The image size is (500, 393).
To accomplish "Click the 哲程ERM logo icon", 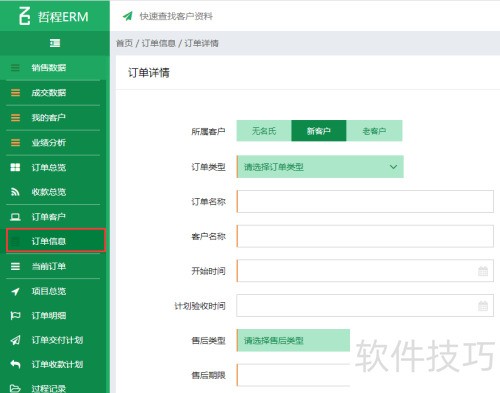I will pyautogui.click(x=24, y=16).
